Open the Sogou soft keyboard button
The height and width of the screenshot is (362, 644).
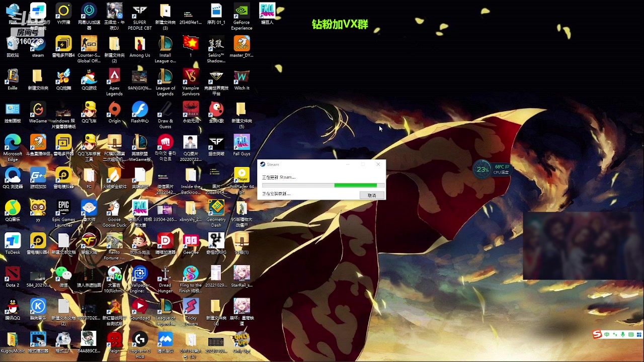pos(630,335)
